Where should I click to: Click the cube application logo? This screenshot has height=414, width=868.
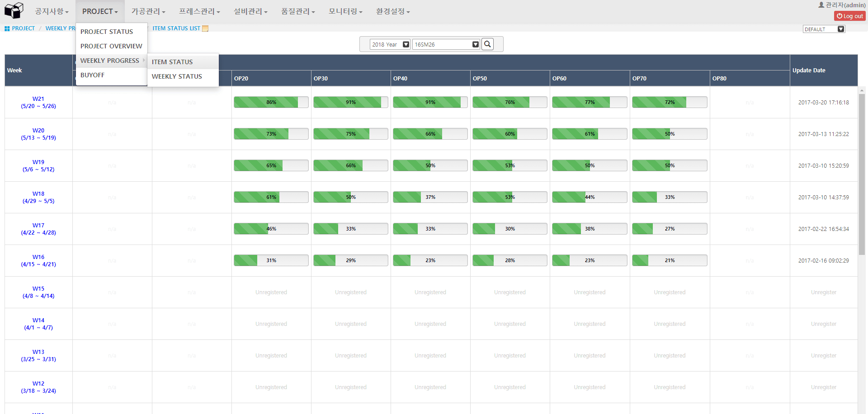tap(14, 10)
